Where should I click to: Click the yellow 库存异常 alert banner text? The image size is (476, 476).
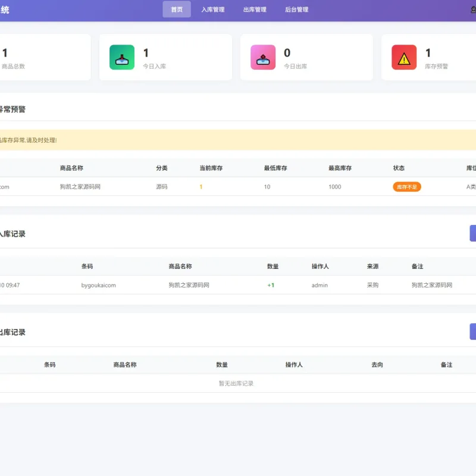[x=28, y=140]
